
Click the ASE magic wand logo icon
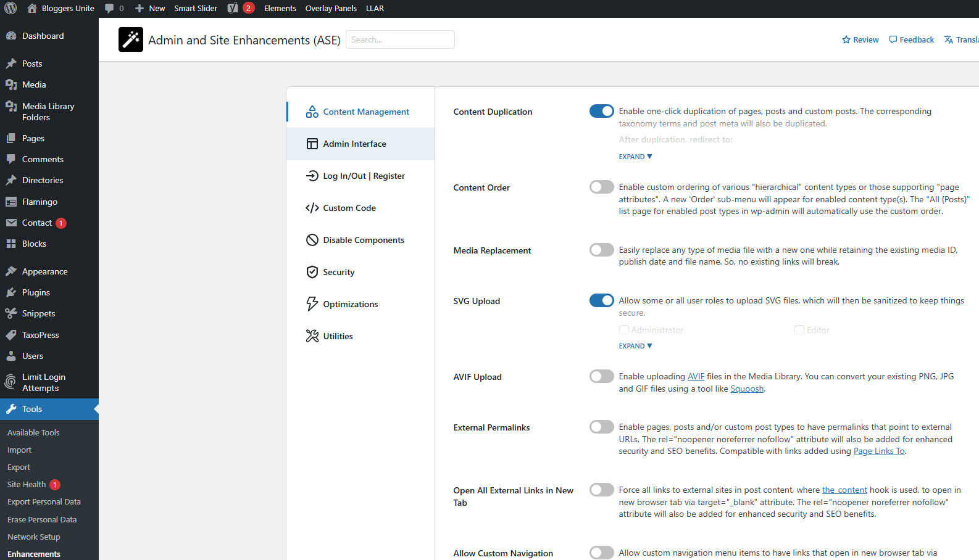pyautogui.click(x=131, y=39)
